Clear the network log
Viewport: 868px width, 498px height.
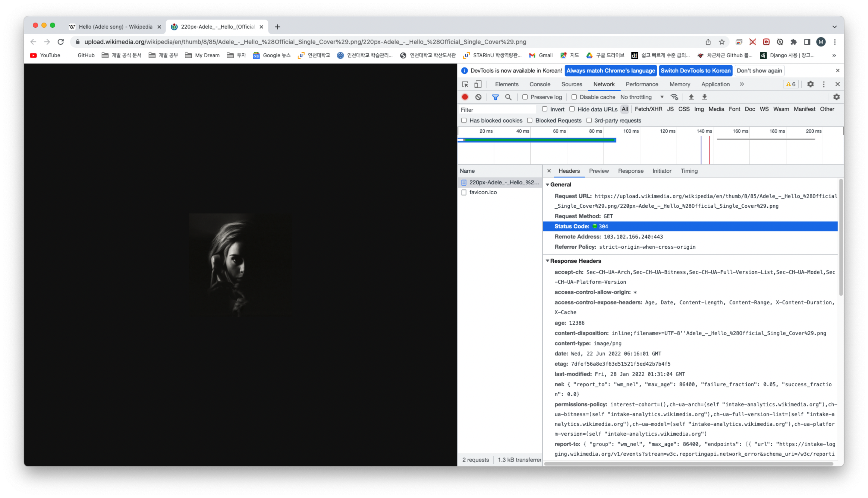point(478,97)
